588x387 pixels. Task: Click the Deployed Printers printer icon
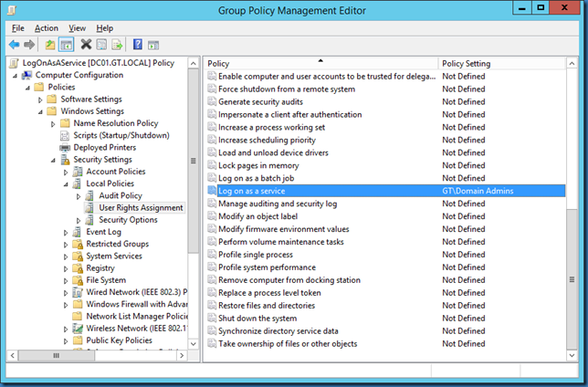coord(65,147)
